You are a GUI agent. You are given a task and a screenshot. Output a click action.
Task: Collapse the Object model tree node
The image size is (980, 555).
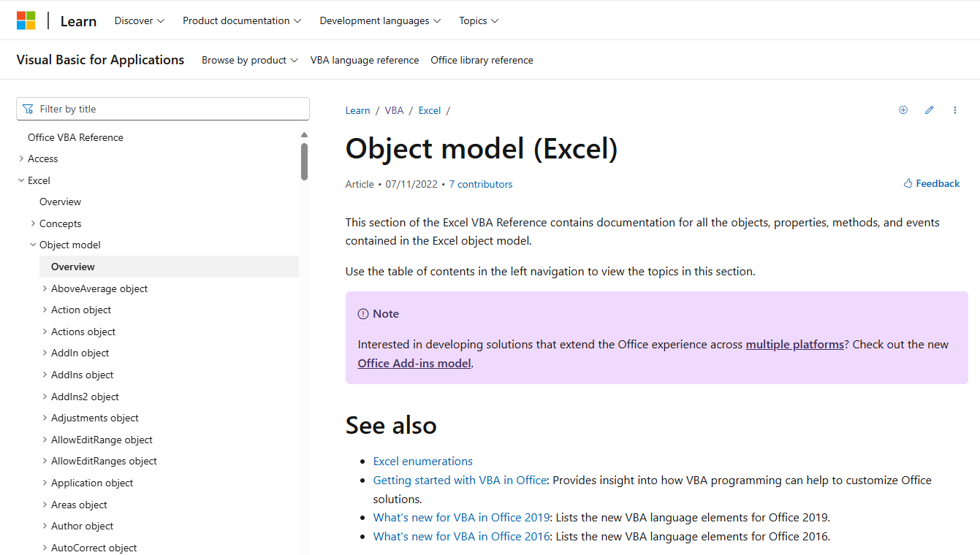click(x=33, y=245)
